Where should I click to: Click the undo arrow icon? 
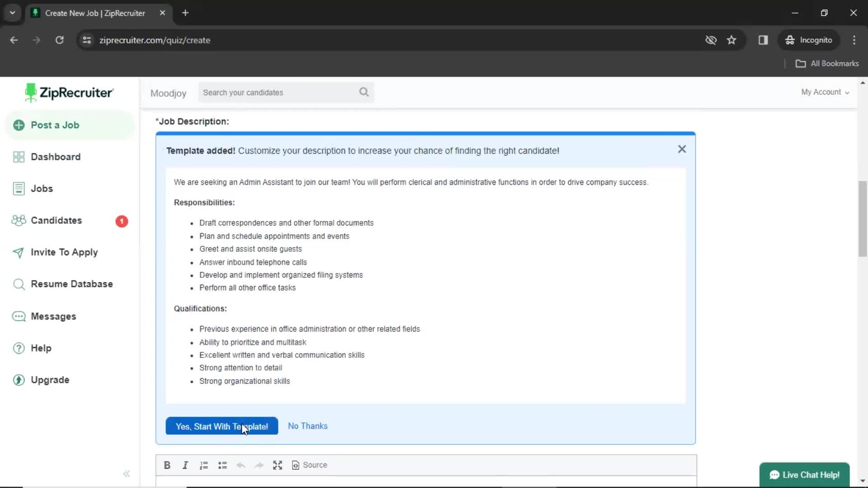click(x=240, y=465)
